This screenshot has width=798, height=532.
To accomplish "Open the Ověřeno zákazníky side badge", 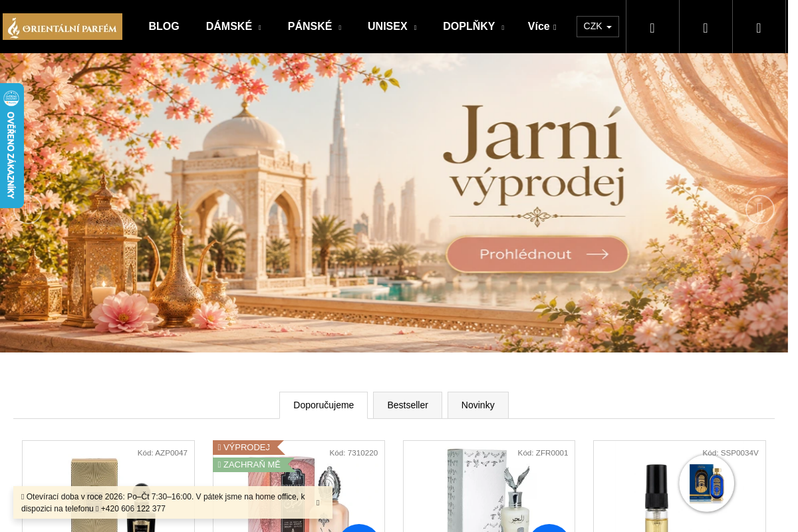I will point(11,146).
